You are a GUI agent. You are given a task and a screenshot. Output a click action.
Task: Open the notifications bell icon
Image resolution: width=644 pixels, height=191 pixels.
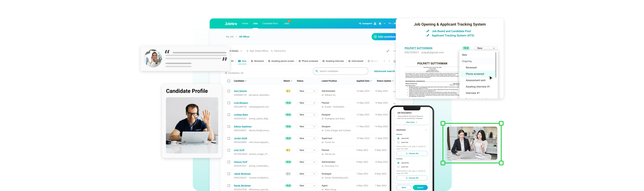coord(380,24)
